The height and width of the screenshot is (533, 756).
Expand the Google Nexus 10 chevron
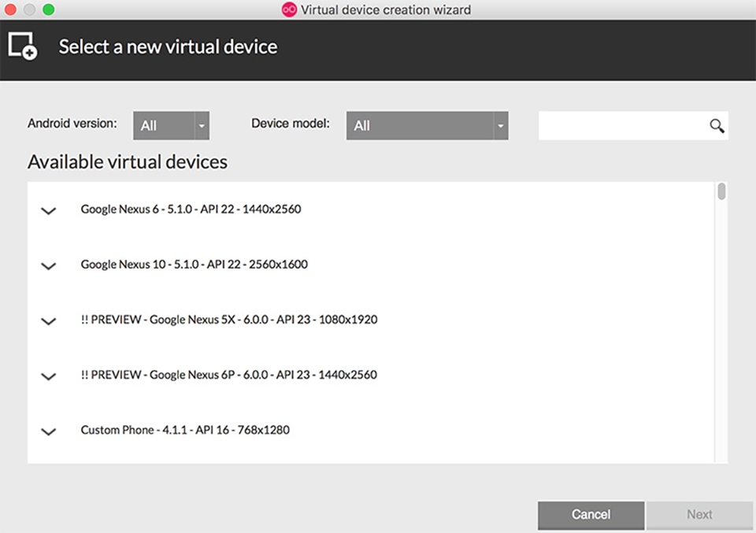pyautogui.click(x=49, y=265)
